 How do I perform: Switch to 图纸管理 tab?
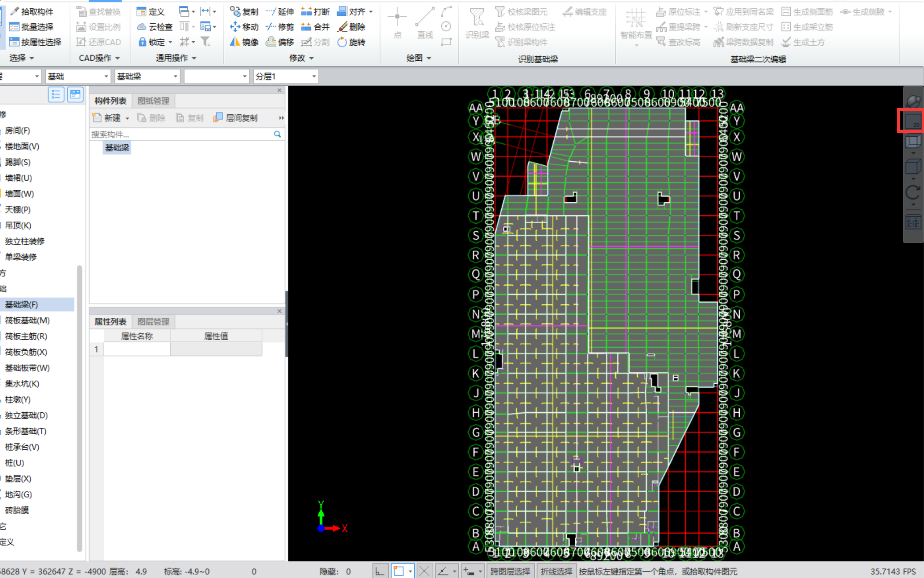153,101
